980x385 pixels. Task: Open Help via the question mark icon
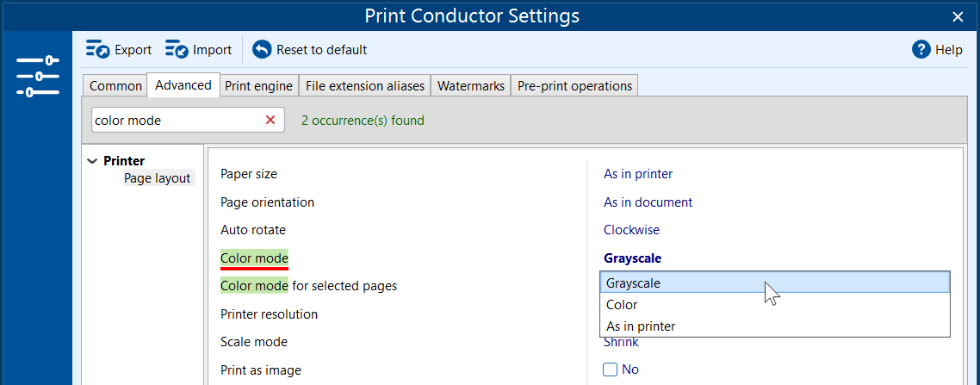[x=921, y=50]
